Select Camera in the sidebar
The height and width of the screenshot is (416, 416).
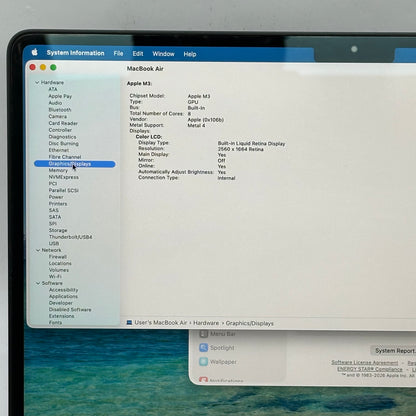pyautogui.click(x=58, y=116)
